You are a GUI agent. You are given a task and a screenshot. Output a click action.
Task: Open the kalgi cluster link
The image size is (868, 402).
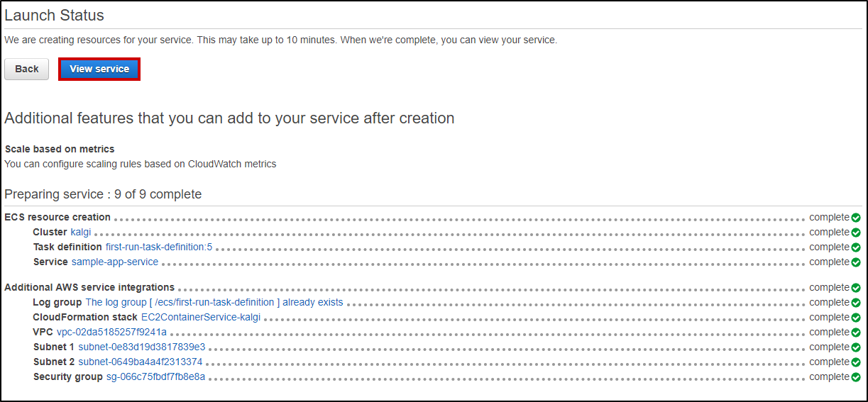click(x=81, y=233)
